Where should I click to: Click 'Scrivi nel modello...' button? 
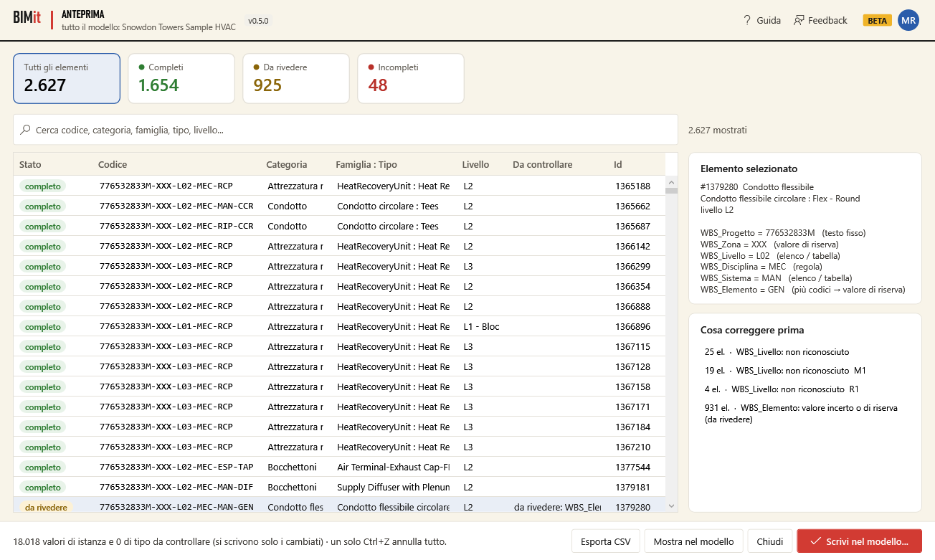click(859, 541)
